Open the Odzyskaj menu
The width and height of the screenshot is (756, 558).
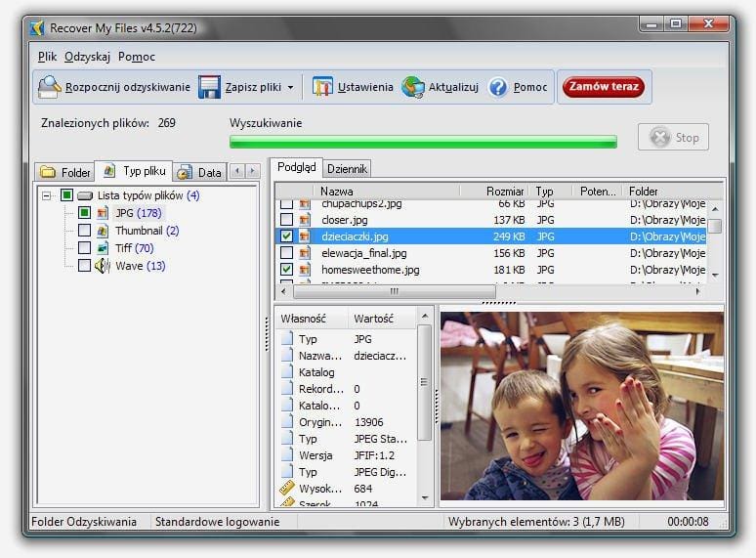(87, 57)
